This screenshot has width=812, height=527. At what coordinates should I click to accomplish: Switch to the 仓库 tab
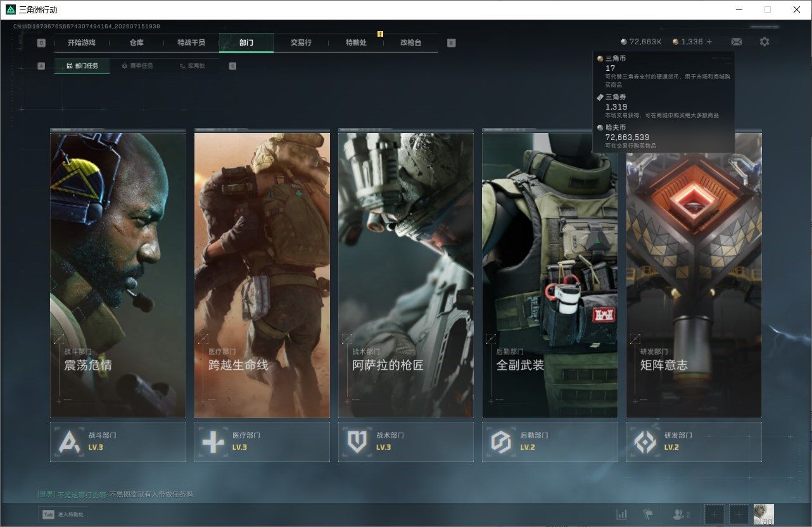click(x=136, y=42)
